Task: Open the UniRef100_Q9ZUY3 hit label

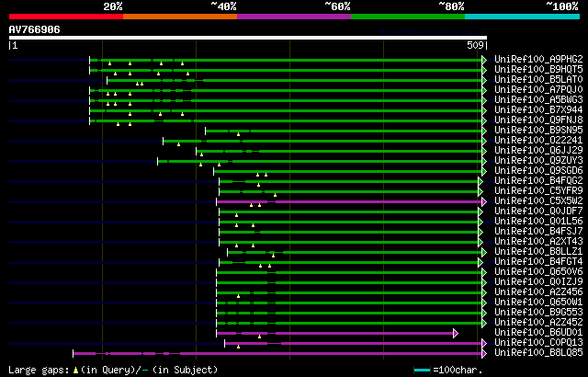Action: click(x=538, y=161)
